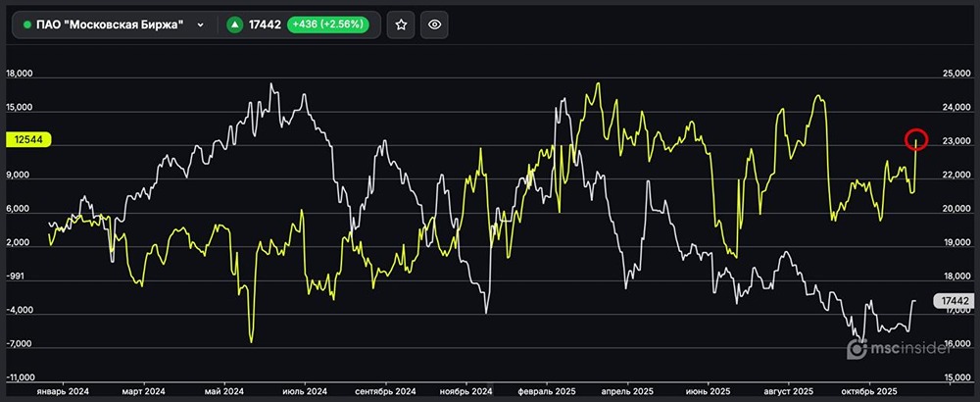
Task: Click the red circled point on the yellow line
Action: pyautogui.click(x=915, y=139)
